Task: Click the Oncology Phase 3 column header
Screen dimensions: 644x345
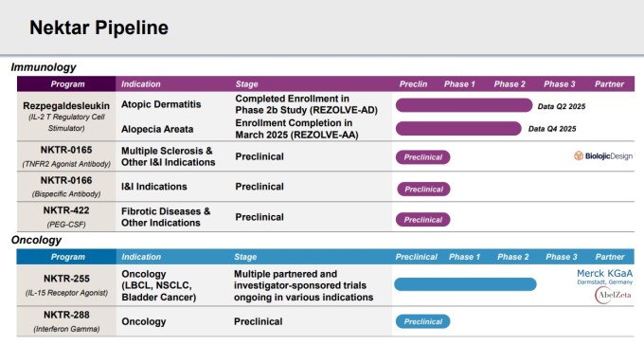Action: point(561,257)
